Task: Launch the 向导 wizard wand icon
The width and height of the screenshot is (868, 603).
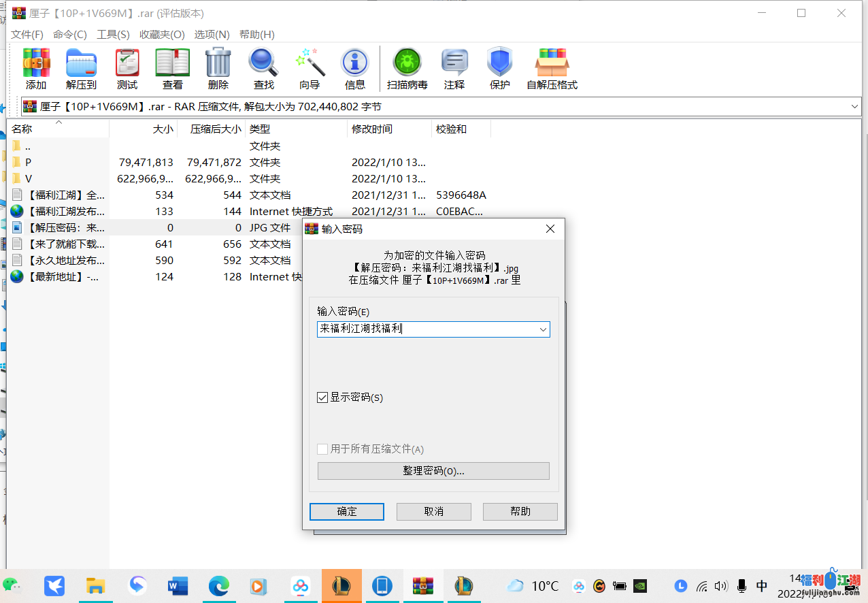Action: point(310,63)
